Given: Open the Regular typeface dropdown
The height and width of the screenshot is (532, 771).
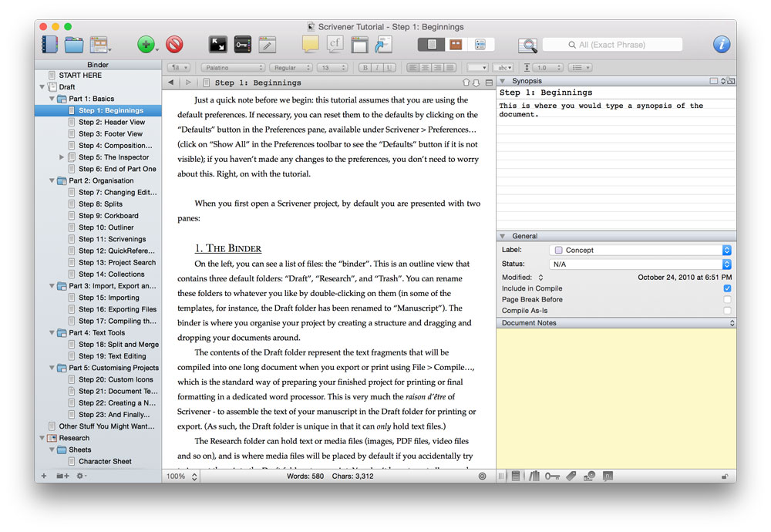Looking at the screenshot, I should [x=291, y=68].
